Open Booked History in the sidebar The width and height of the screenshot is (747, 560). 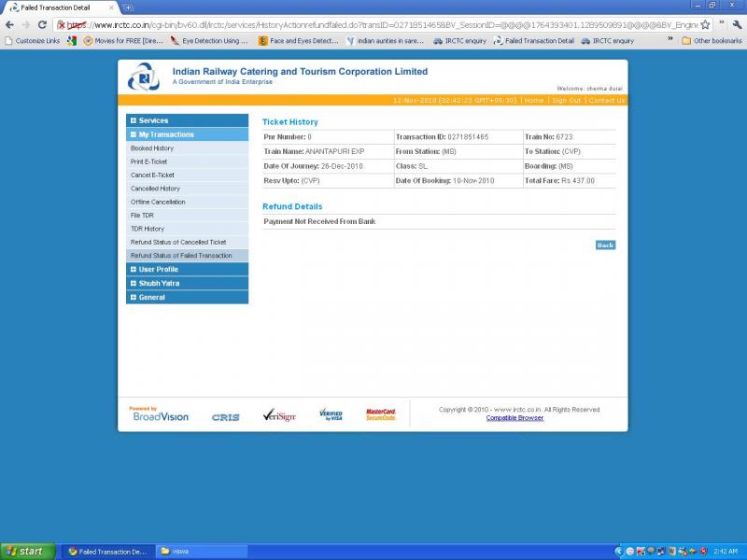152,148
